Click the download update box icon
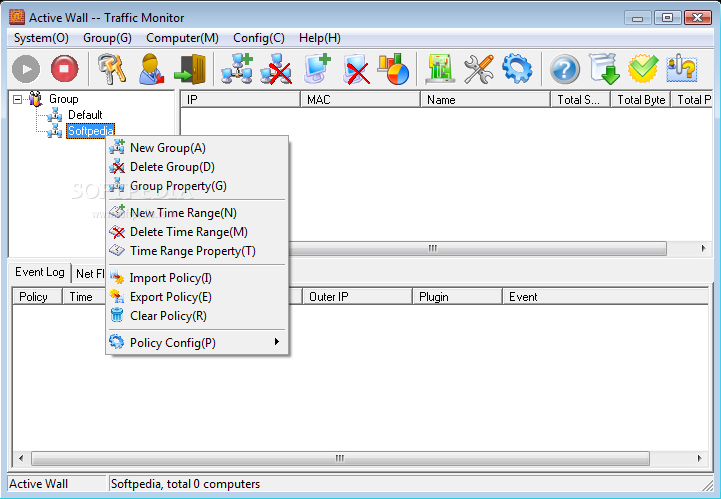Screen dimensions: 721x499 [604, 69]
